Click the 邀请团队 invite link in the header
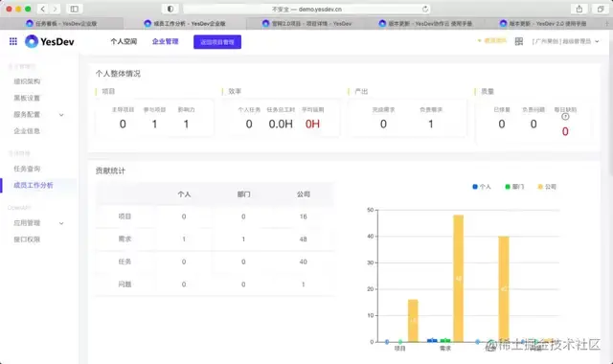The width and height of the screenshot is (613, 364). pos(492,40)
